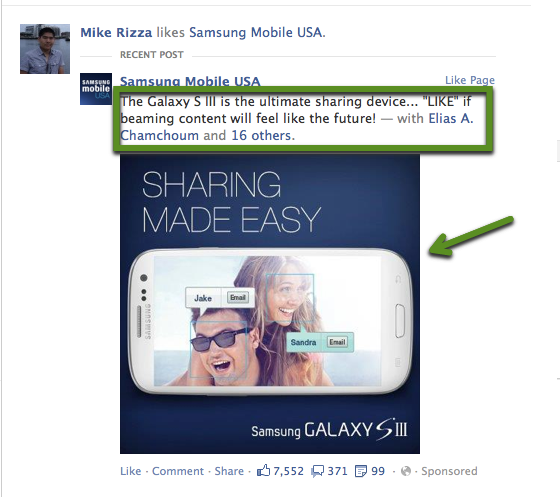View the 371 comments count
Screen dimensions: 560x497
tap(337, 471)
